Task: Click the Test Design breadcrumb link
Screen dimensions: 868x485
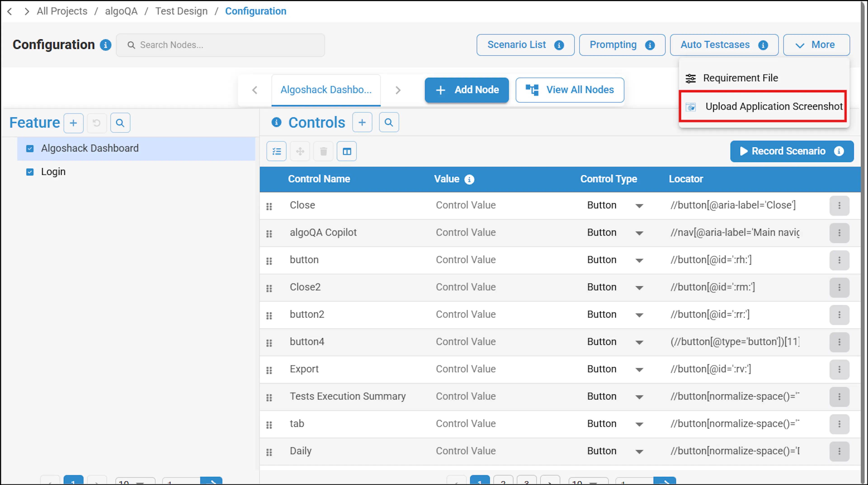Action: pos(181,12)
